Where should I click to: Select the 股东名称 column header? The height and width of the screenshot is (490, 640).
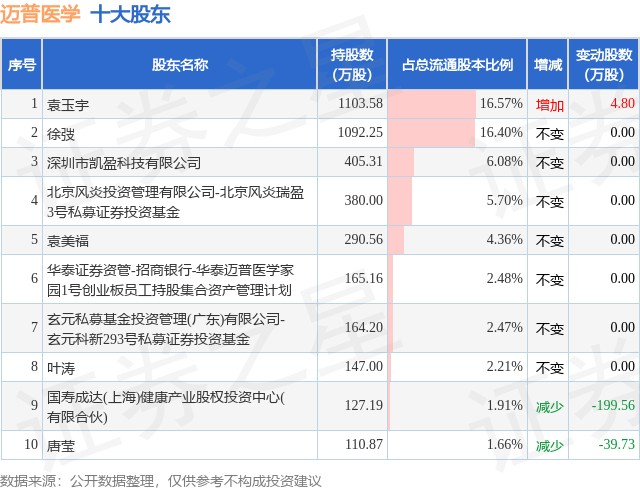click(180, 65)
